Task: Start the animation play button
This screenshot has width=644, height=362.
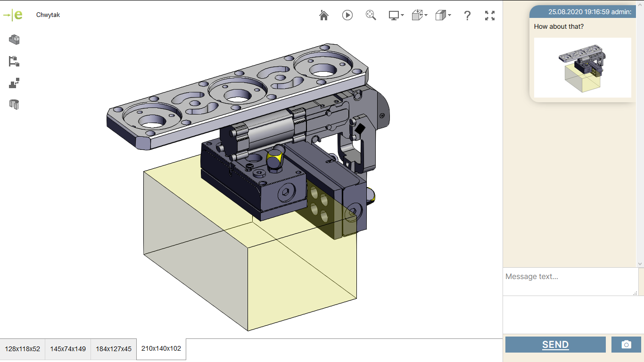Action: click(347, 16)
